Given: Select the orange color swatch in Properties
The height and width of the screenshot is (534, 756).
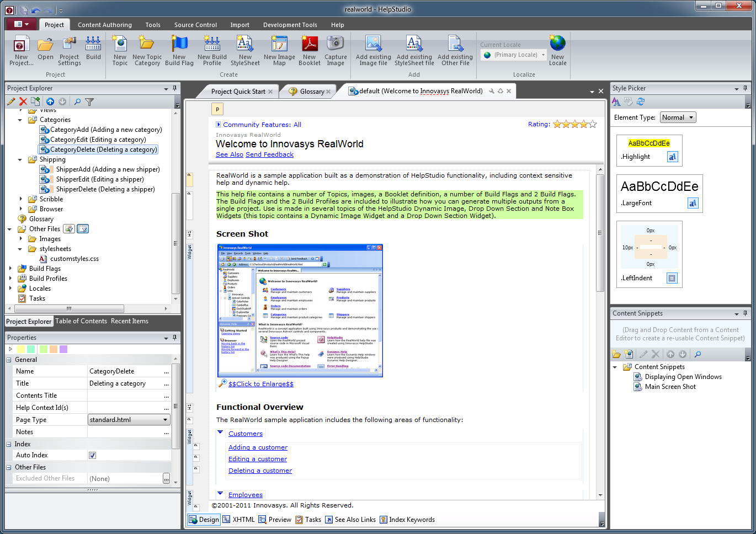Looking at the screenshot, I should 52,349.
